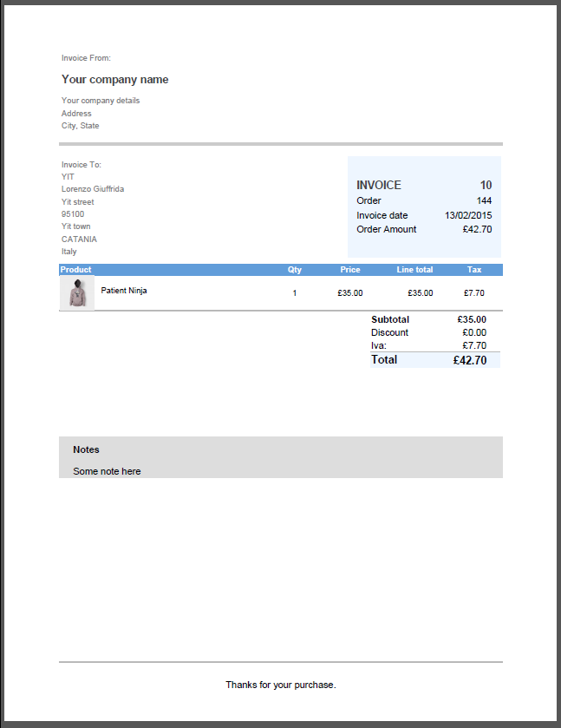
Task: Click the Discount value £0.00
Action: [x=474, y=332]
